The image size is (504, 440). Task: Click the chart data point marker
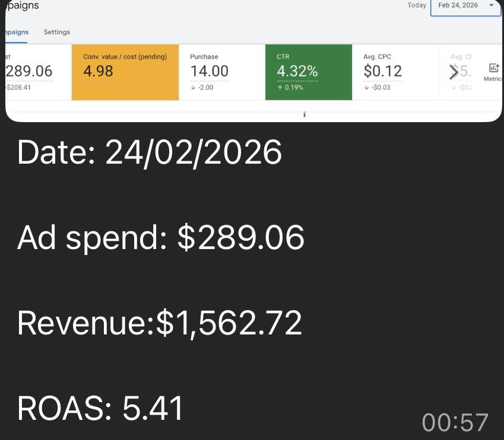[304, 113]
